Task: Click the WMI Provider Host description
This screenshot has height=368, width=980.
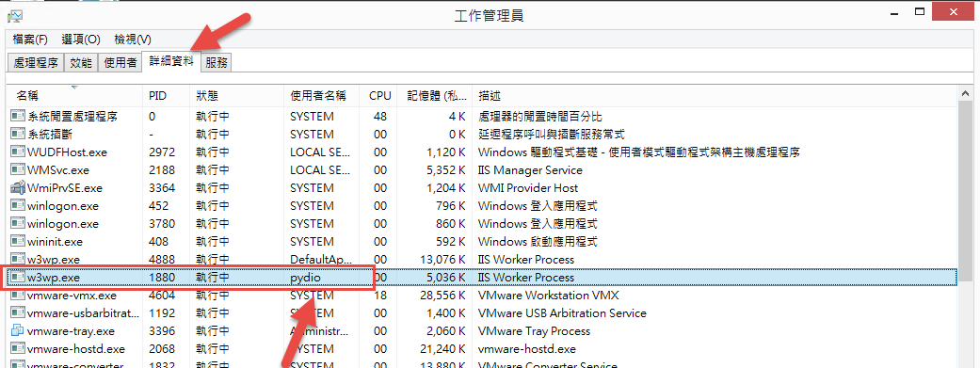Action: (527, 187)
